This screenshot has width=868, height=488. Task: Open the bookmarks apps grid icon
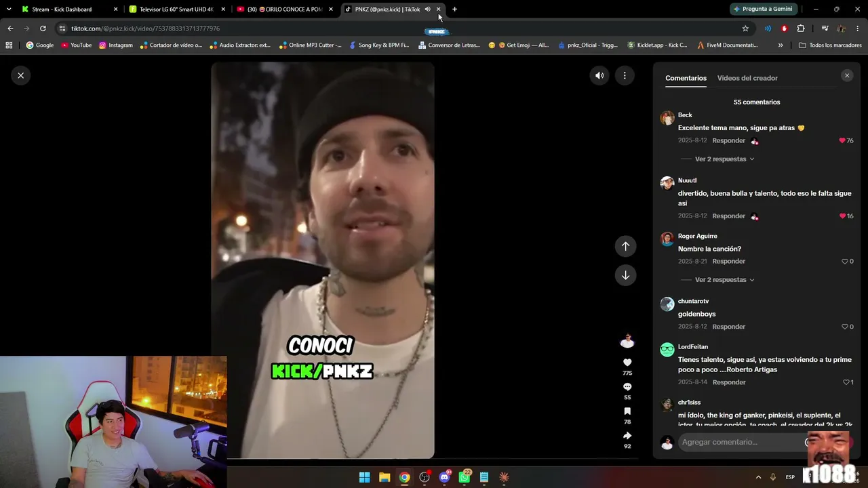pos(9,45)
